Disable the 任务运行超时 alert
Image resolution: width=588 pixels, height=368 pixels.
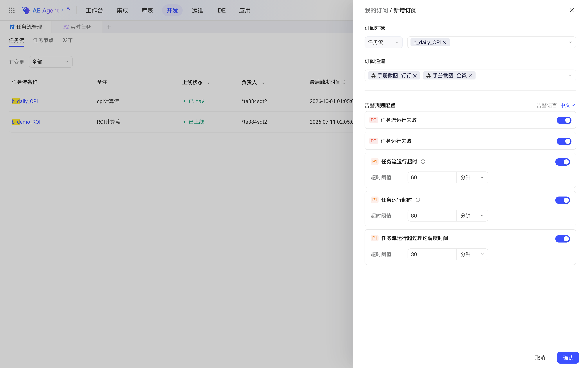click(x=562, y=200)
